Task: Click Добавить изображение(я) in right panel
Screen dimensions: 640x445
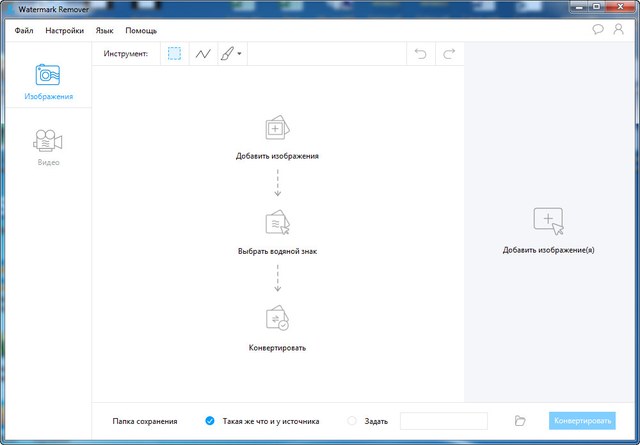Action: click(x=548, y=228)
